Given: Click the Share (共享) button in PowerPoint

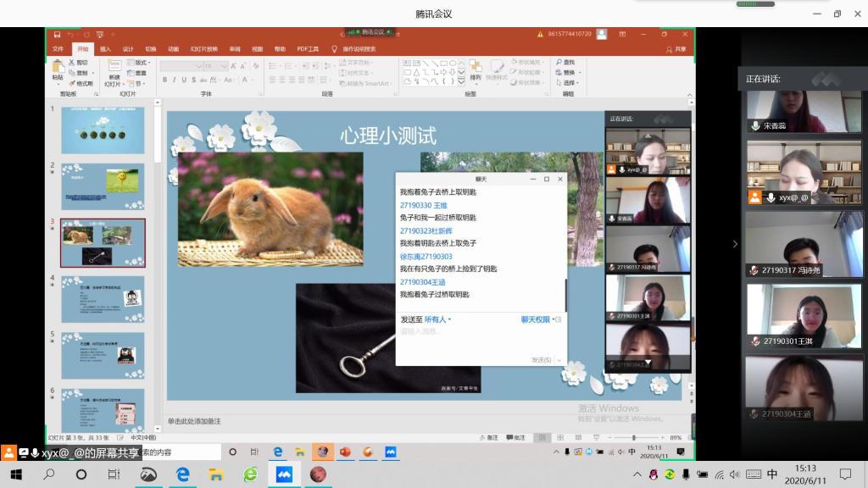Looking at the screenshot, I should point(676,49).
